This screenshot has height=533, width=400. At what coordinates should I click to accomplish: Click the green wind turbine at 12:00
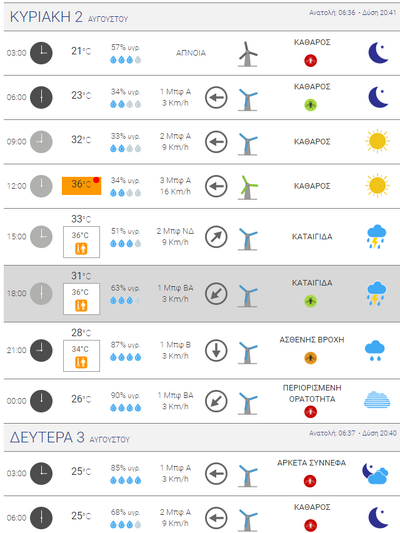point(248,187)
